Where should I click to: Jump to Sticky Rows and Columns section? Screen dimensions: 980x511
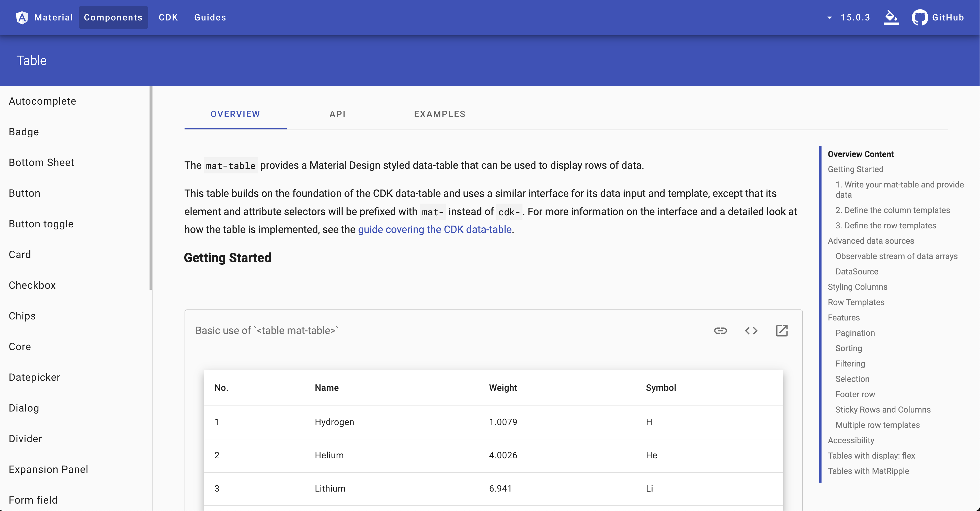[883, 410]
